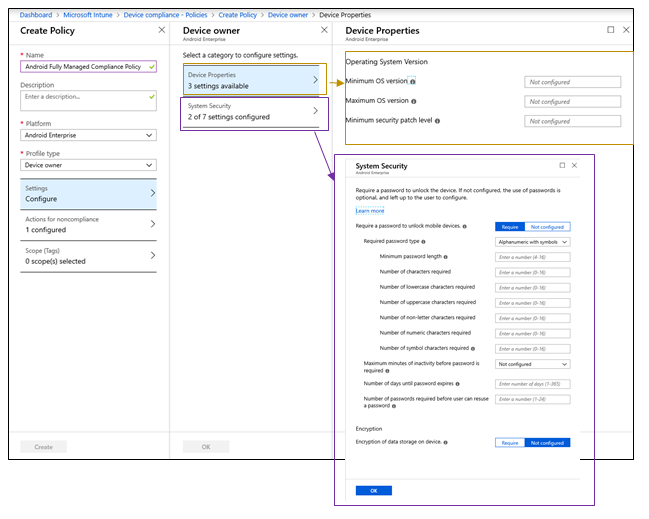Click OK in Device owner blade
The image size is (649, 519).
click(x=206, y=447)
